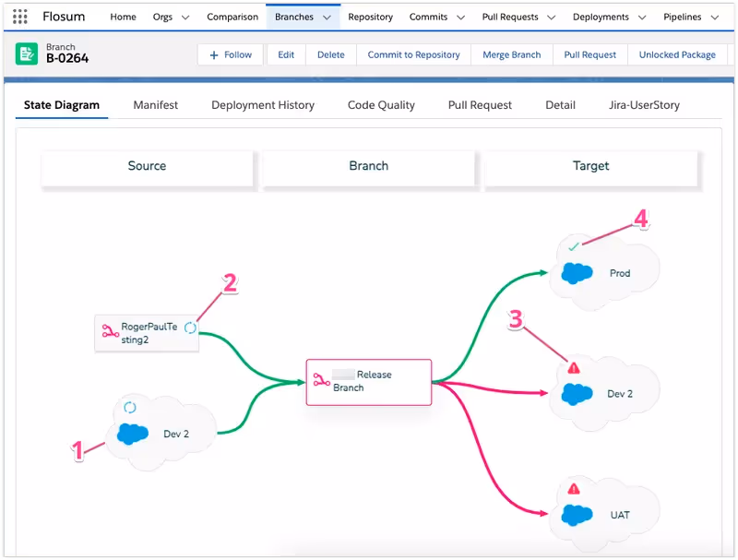Click the loading spinner on RogerPaulTesting2 node
This screenshot has width=738, height=560.
[x=190, y=328]
